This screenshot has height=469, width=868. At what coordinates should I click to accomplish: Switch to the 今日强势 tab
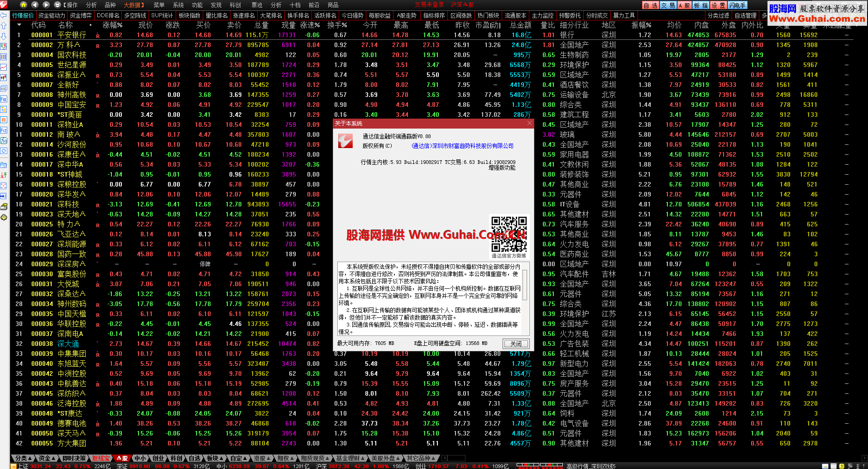coord(352,15)
